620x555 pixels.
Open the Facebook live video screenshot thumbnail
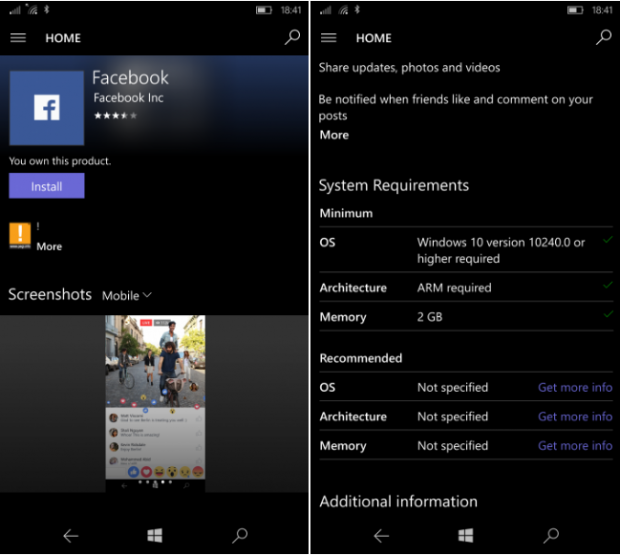(155, 402)
